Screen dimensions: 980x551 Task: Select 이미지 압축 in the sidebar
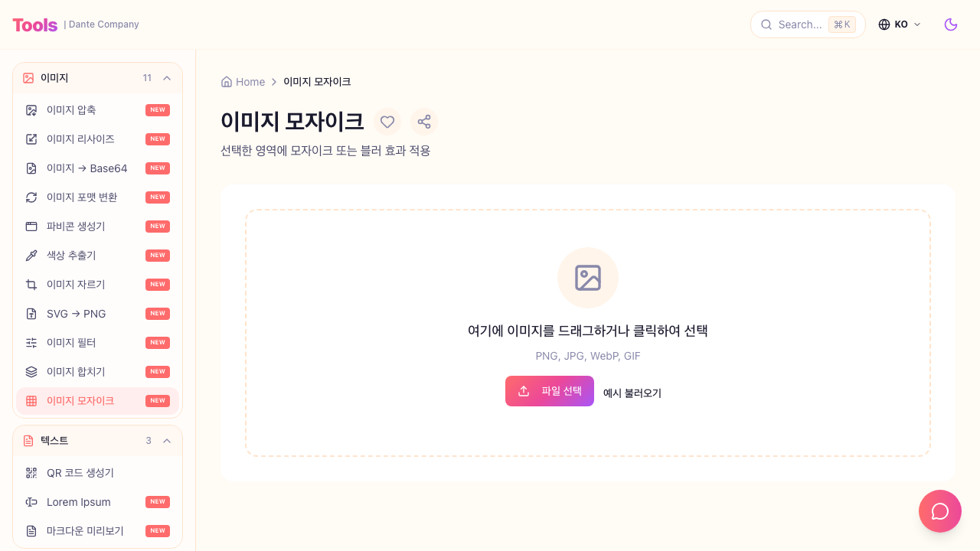coord(71,110)
